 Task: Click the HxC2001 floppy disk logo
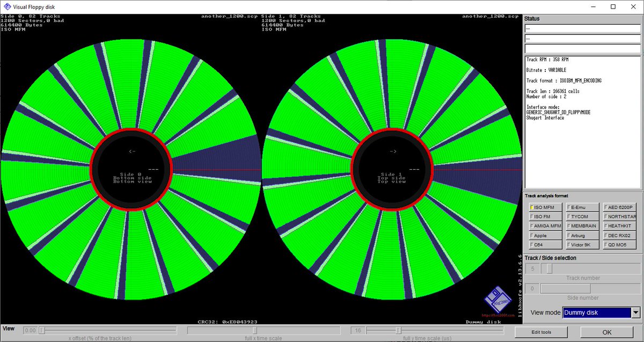(498, 301)
